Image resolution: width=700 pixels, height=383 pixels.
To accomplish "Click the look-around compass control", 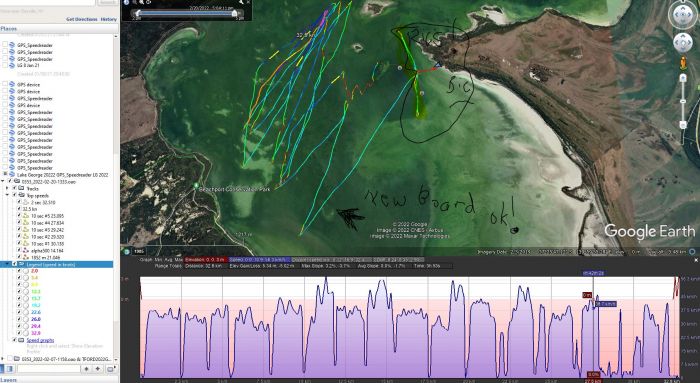I will coord(683,14).
